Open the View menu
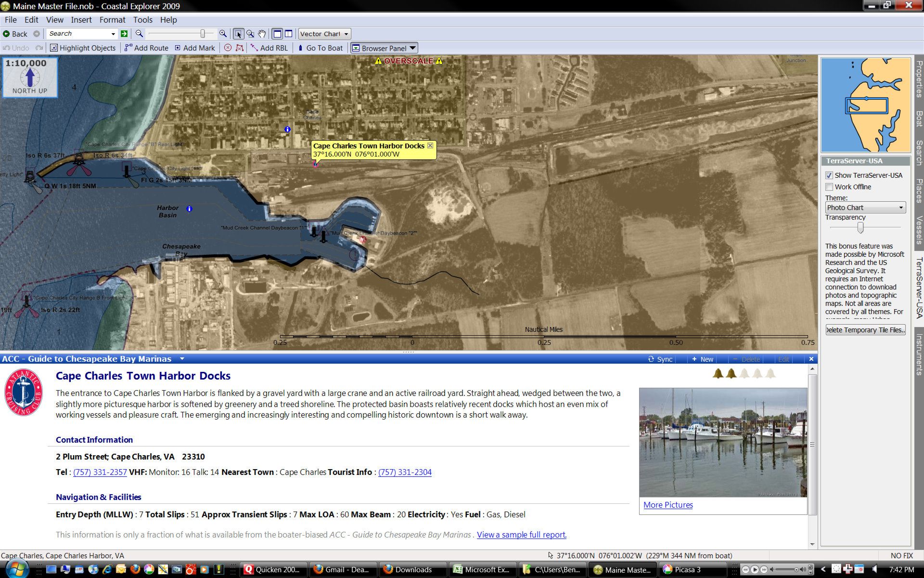 [x=55, y=20]
